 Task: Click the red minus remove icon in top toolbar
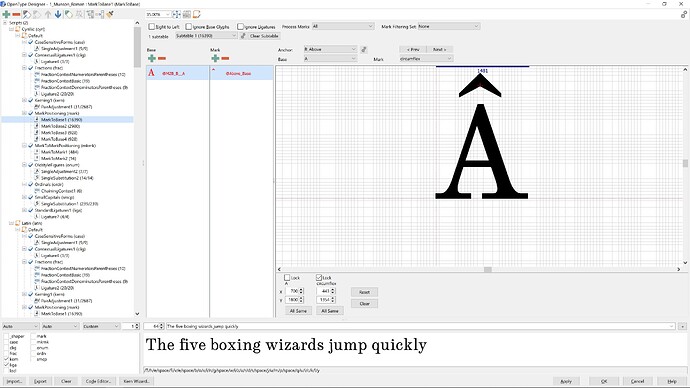coord(16,15)
